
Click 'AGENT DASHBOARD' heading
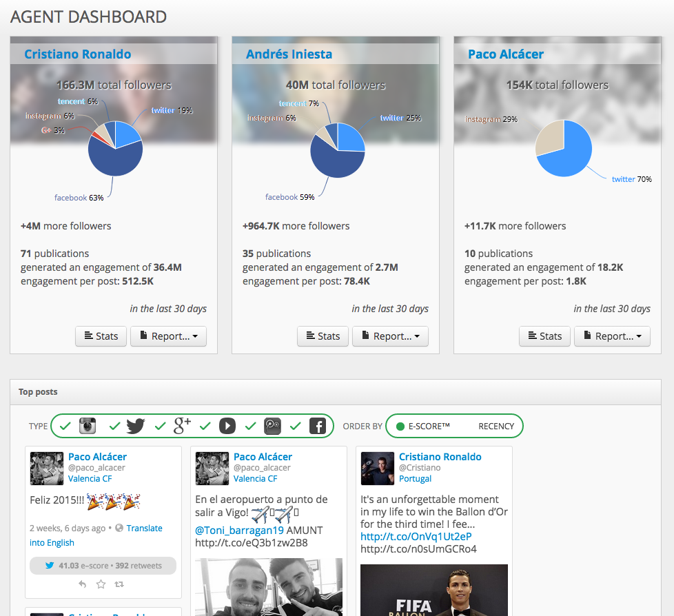pyautogui.click(x=88, y=17)
